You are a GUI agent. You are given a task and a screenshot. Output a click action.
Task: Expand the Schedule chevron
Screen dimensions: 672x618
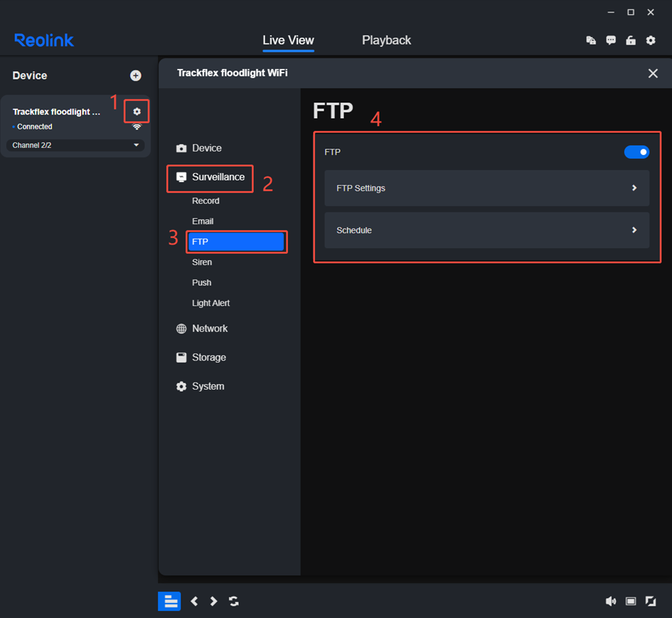coord(634,230)
